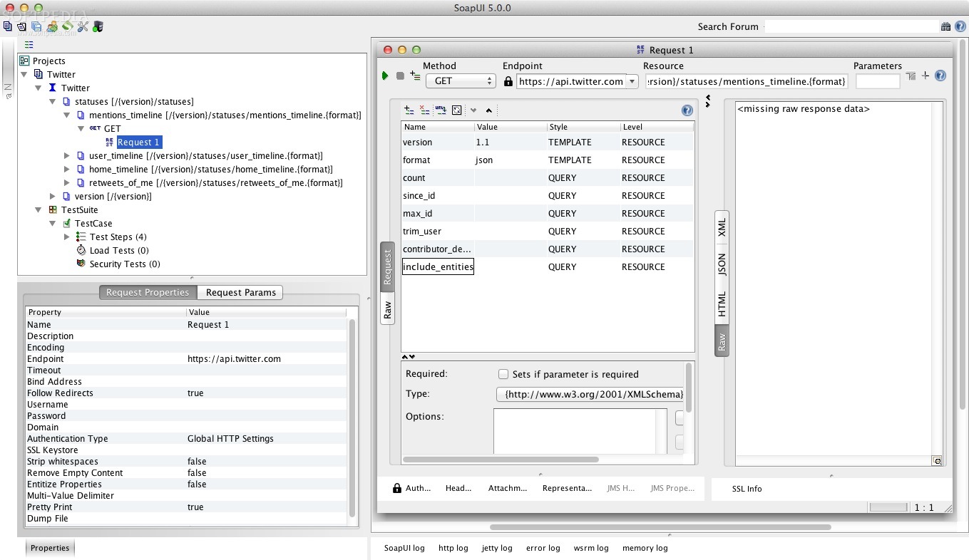The height and width of the screenshot is (560, 969).
Task: Switch to the Request Params tab
Action: 240,292
